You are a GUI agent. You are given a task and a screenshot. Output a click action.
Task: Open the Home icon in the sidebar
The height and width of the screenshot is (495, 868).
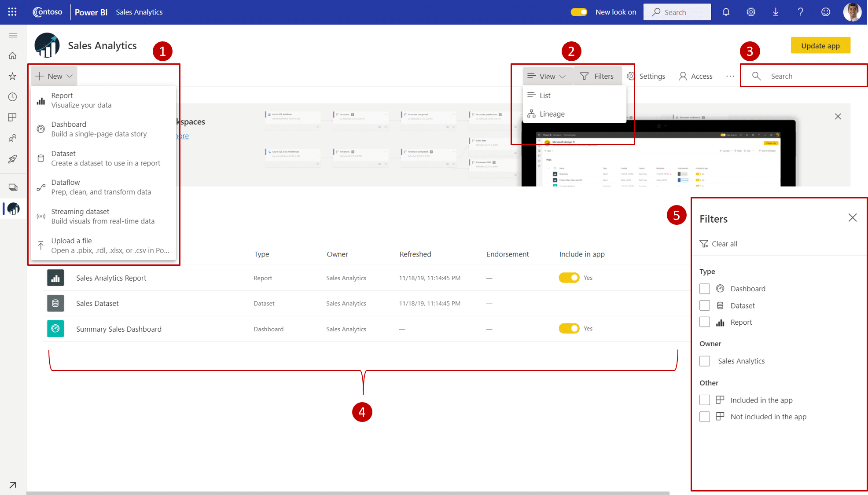[x=12, y=55]
